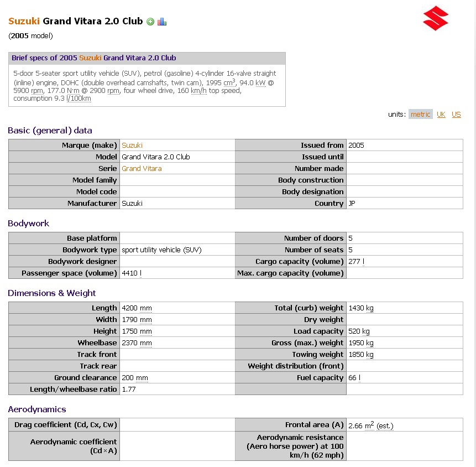Click the red Suzuki logo
The image size is (476, 467).
pyautogui.click(x=436, y=18)
